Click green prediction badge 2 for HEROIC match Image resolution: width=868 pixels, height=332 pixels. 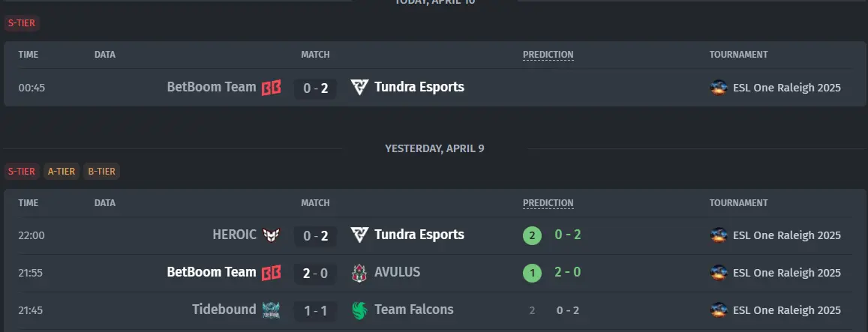(x=532, y=236)
